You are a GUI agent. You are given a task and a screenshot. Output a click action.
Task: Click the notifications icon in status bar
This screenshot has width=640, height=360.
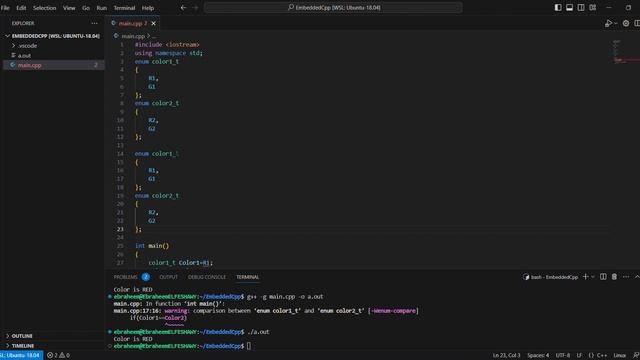(636, 355)
